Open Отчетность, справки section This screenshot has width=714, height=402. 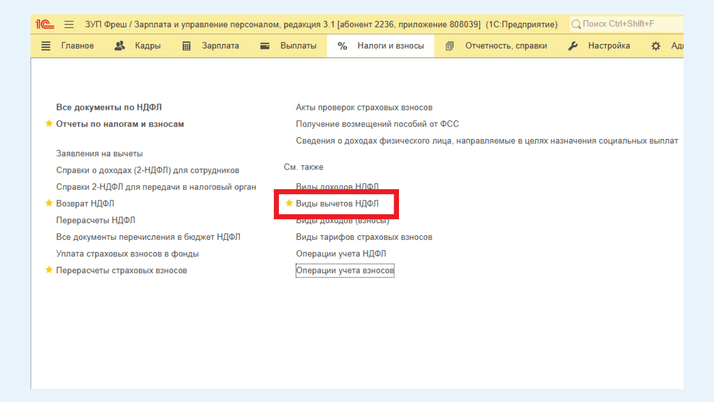tap(506, 46)
